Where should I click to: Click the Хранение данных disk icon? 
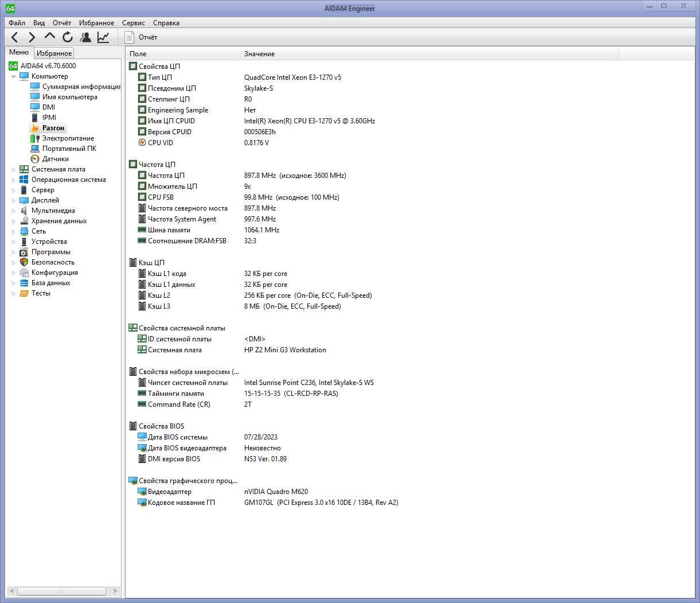click(24, 221)
